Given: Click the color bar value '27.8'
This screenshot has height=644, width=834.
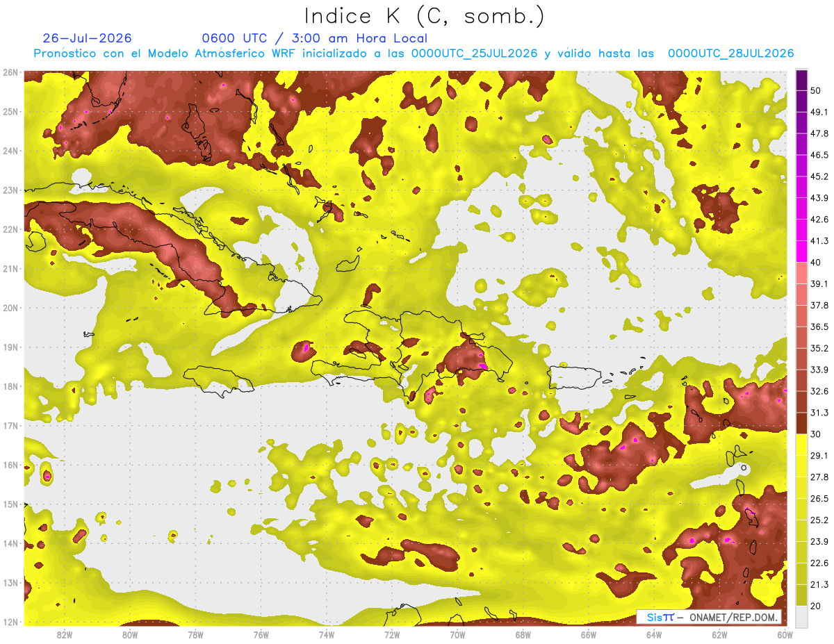Looking at the screenshot, I should pyautogui.click(x=819, y=477).
